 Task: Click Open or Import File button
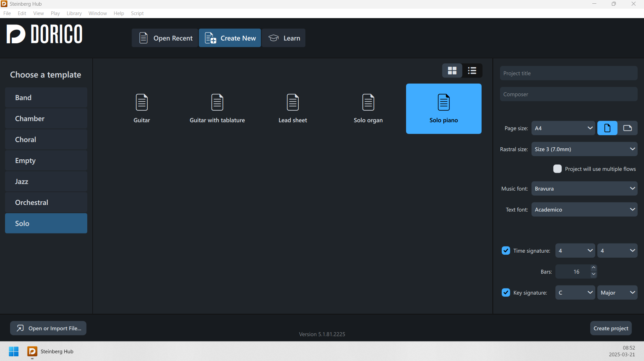48,328
